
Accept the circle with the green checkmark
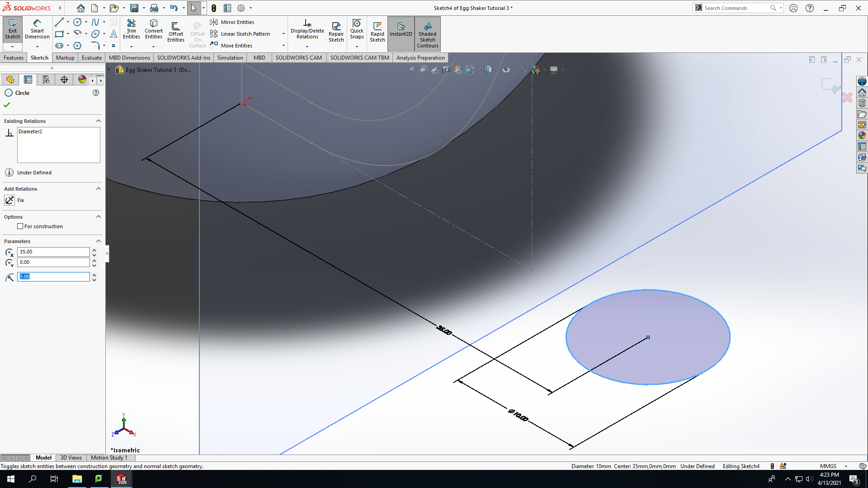(x=7, y=105)
